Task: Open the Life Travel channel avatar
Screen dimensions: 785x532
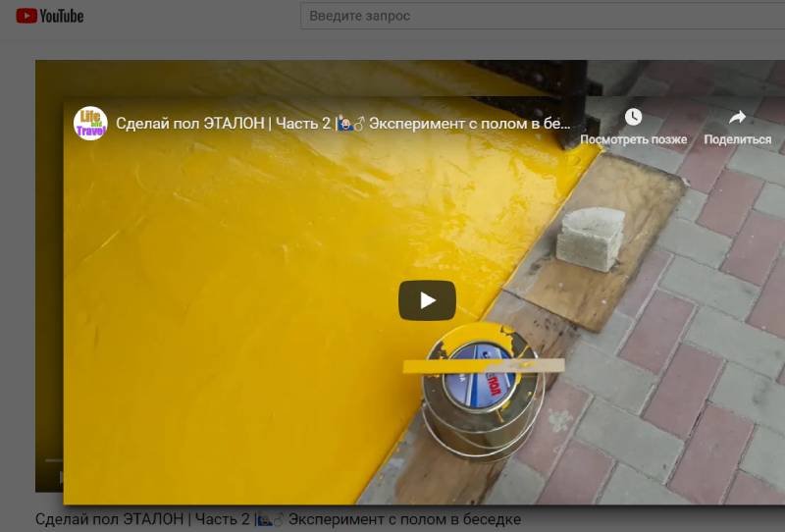Action: pyautogui.click(x=90, y=123)
